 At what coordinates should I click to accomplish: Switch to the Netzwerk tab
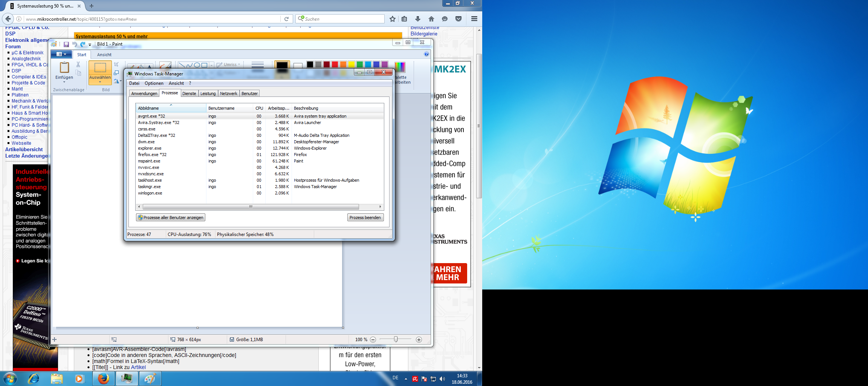(x=229, y=93)
